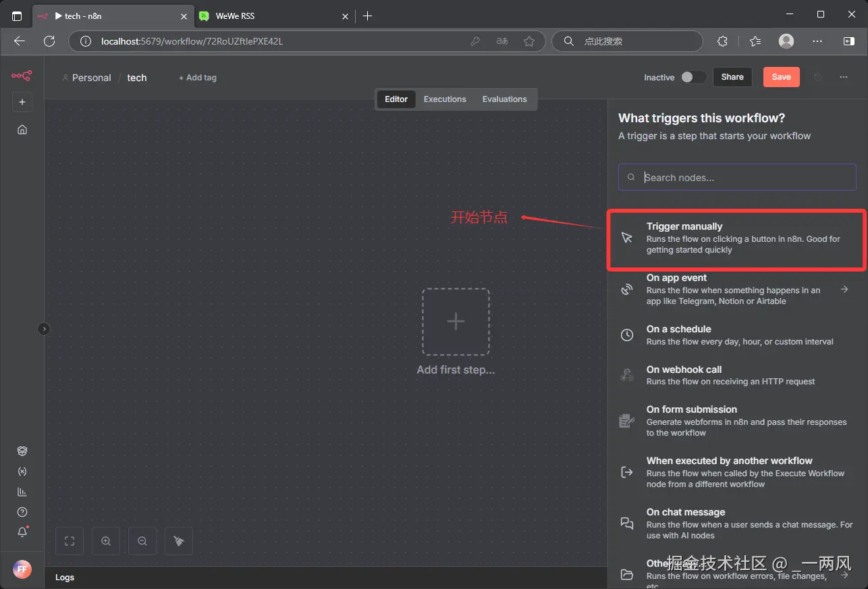Zoom out on the workflow canvas
The image size is (868, 589).
(x=142, y=541)
